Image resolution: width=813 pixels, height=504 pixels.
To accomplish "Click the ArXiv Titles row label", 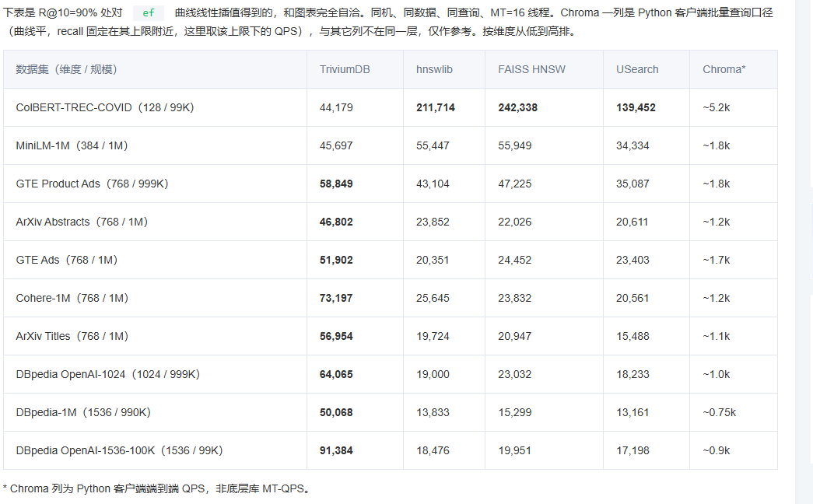I will click(72, 336).
